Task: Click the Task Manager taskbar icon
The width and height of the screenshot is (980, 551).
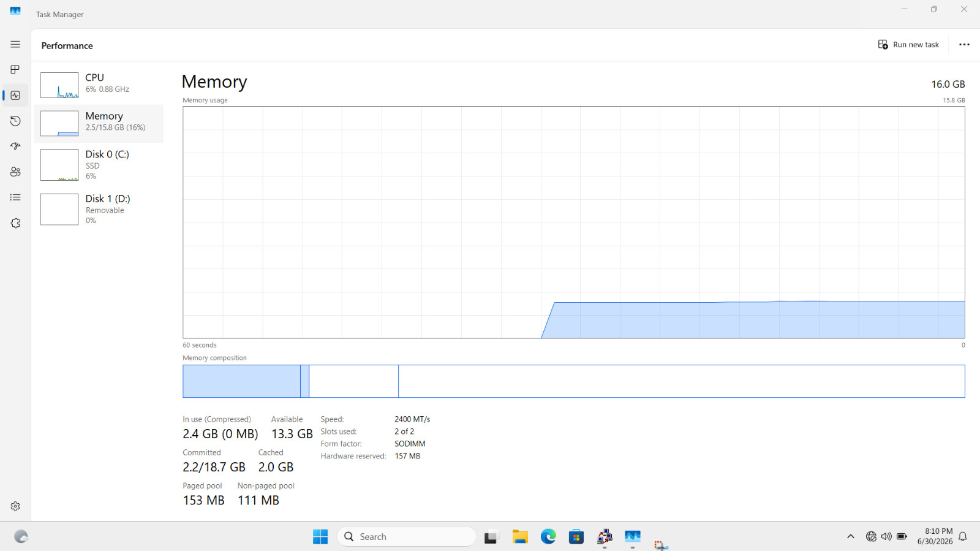Action: click(633, 537)
